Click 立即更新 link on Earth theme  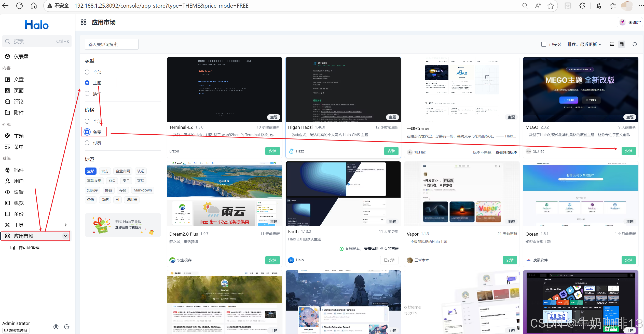pyautogui.click(x=391, y=249)
